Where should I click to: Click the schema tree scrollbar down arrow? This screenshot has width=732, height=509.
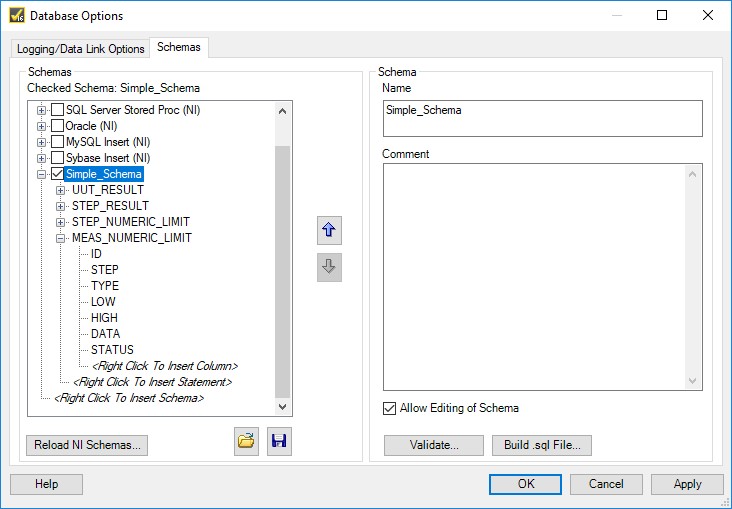(282, 407)
